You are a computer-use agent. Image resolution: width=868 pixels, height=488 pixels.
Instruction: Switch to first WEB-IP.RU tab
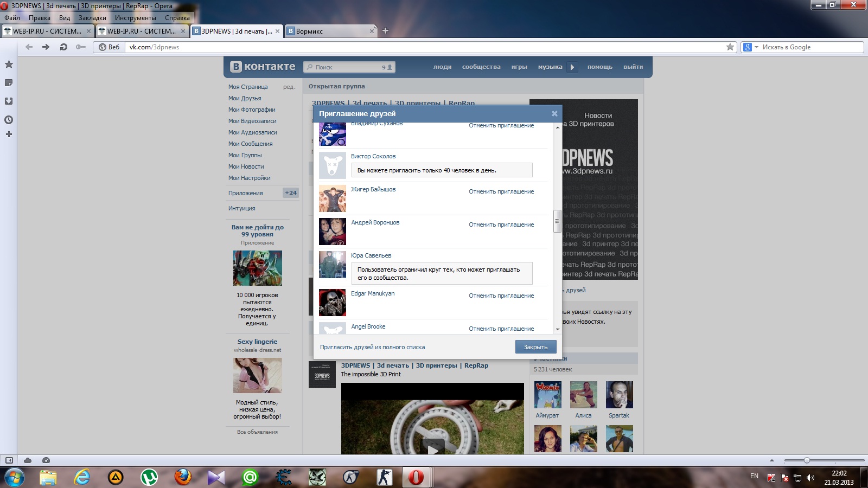pyautogui.click(x=47, y=31)
